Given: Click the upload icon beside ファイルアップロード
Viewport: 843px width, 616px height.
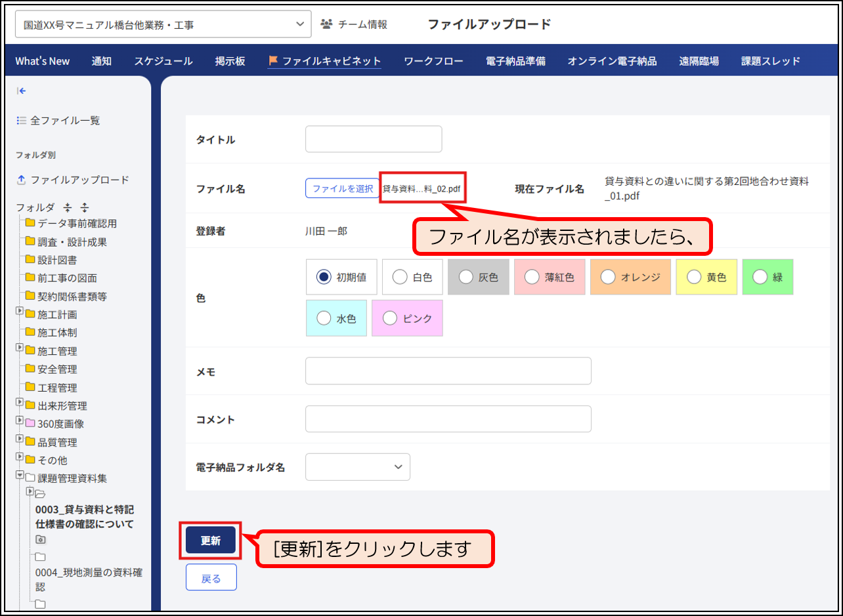Looking at the screenshot, I should coord(21,180).
